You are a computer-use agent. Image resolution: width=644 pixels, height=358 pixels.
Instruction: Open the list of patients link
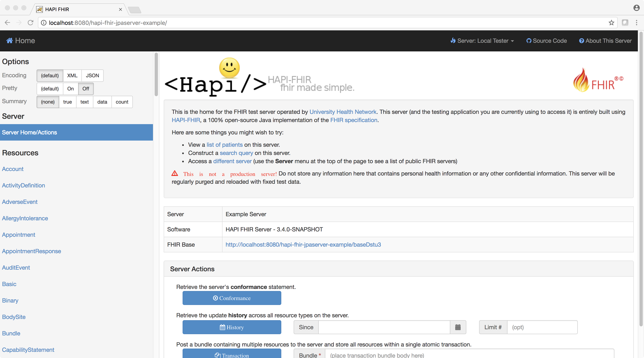[225, 145]
